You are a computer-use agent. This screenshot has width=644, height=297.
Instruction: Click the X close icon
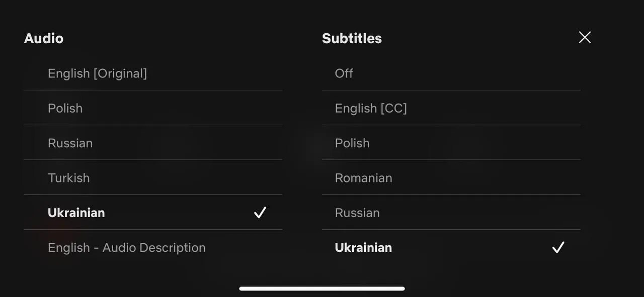coord(584,37)
